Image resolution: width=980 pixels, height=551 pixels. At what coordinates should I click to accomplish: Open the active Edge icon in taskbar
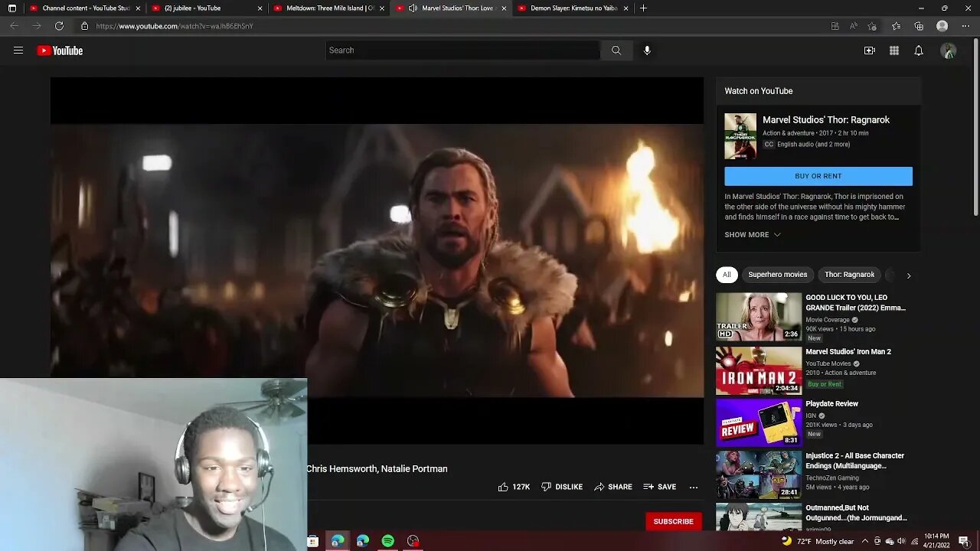[338, 541]
